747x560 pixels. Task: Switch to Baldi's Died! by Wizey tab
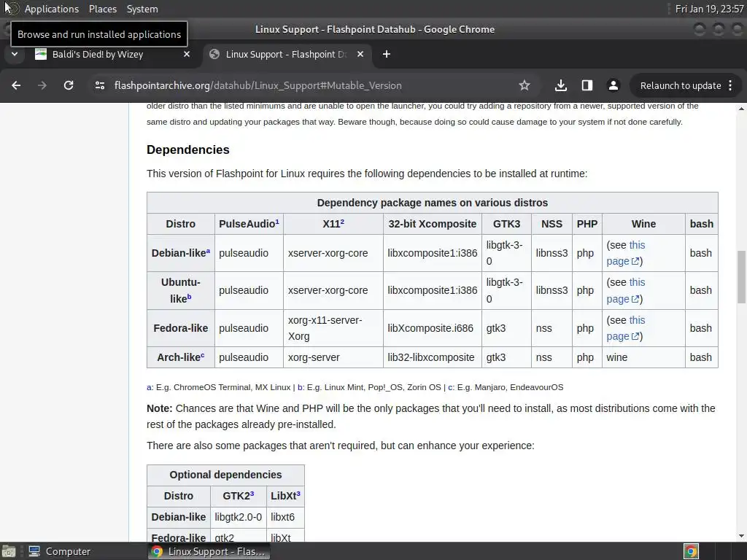point(113,54)
